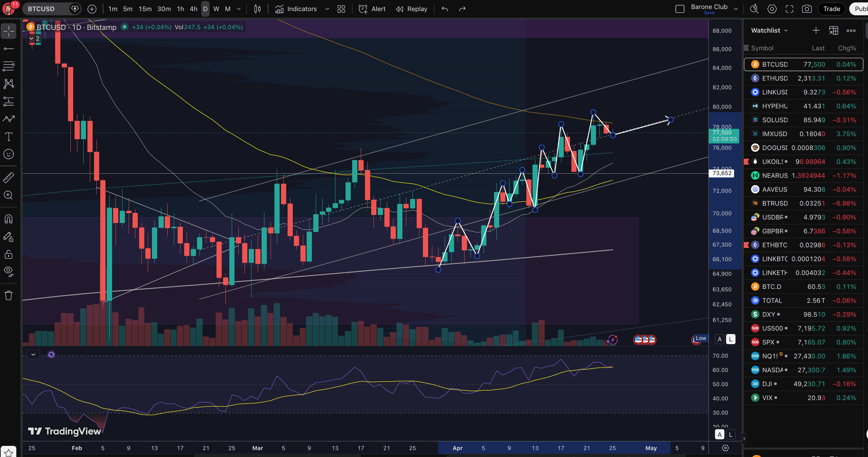The width and height of the screenshot is (868, 457).
Task: Select the M monthly timeframe
Action: (228, 9)
